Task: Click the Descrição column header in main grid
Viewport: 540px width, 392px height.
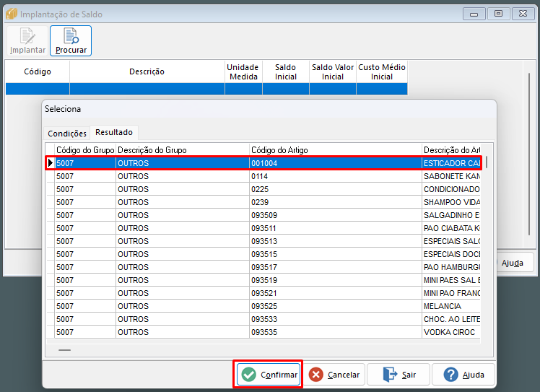Action: 147,71
